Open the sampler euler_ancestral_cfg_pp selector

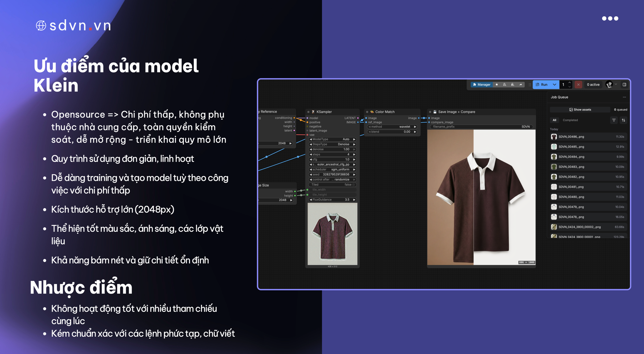333,164
